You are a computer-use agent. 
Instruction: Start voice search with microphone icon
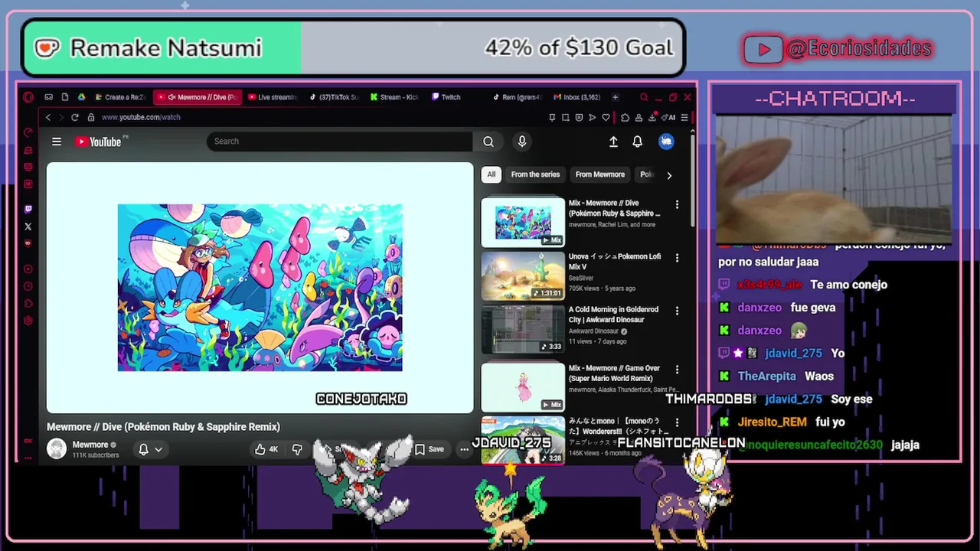522,142
